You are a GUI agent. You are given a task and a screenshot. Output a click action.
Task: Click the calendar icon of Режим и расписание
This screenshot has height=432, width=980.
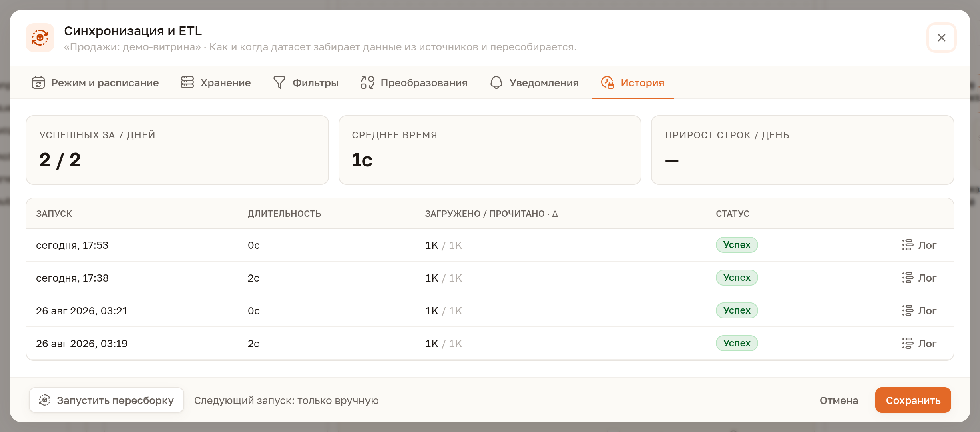pos(38,82)
